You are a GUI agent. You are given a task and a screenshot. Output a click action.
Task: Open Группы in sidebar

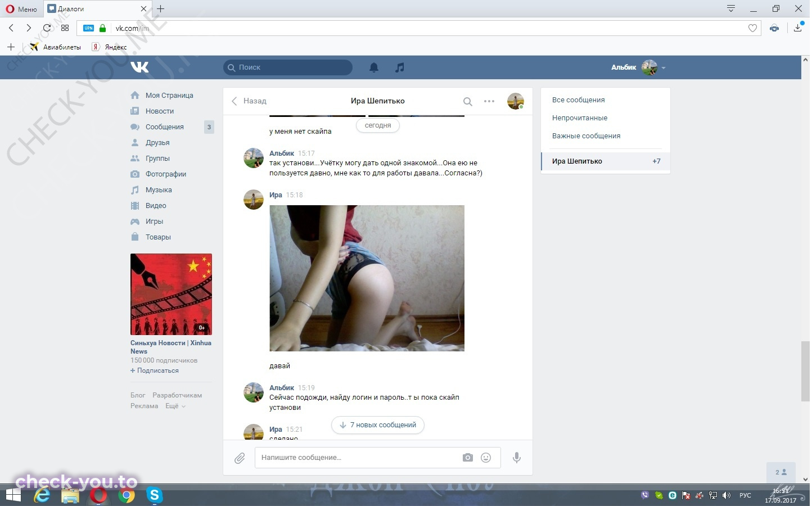click(157, 159)
